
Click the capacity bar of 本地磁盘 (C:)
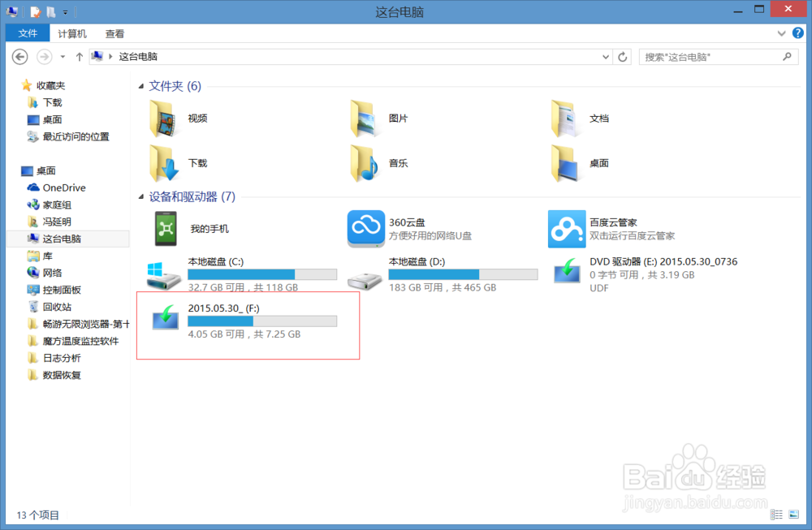pos(260,274)
